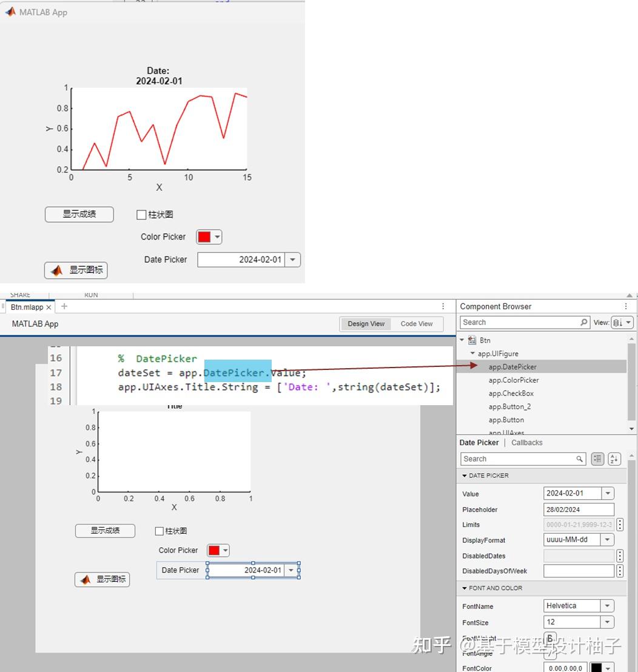
Task: Open the red Color Picker swatch
Action: 205,237
